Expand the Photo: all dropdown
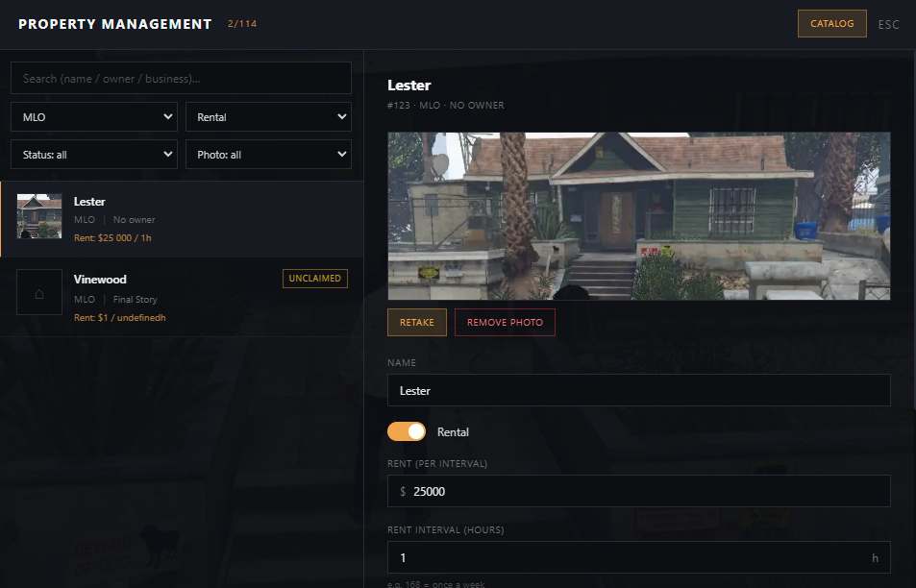The height and width of the screenshot is (588, 916). point(268,154)
